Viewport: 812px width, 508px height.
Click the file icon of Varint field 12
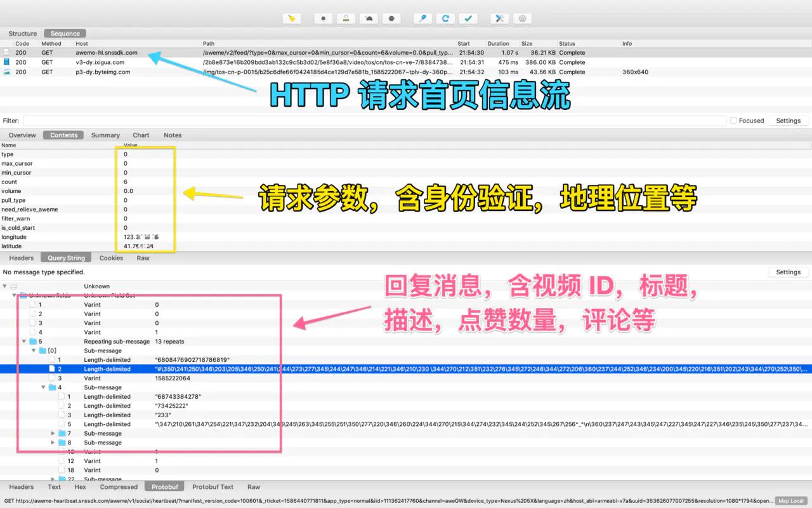pos(62,461)
